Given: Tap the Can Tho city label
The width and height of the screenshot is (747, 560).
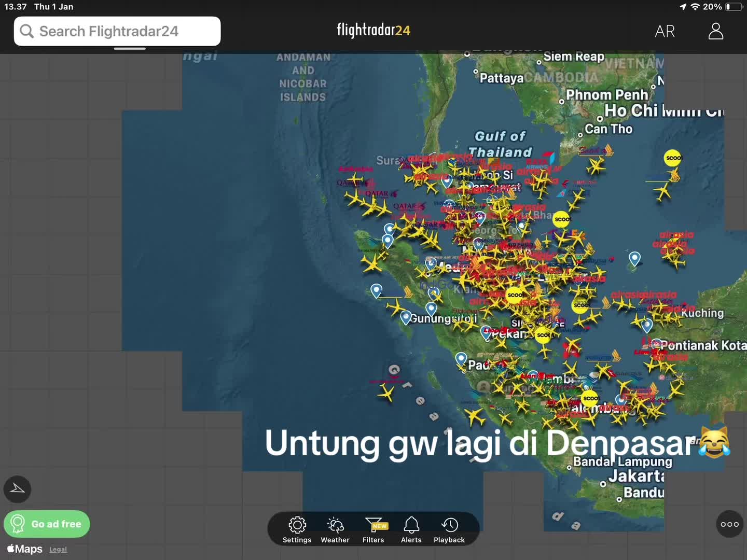Looking at the screenshot, I should (608, 129).
